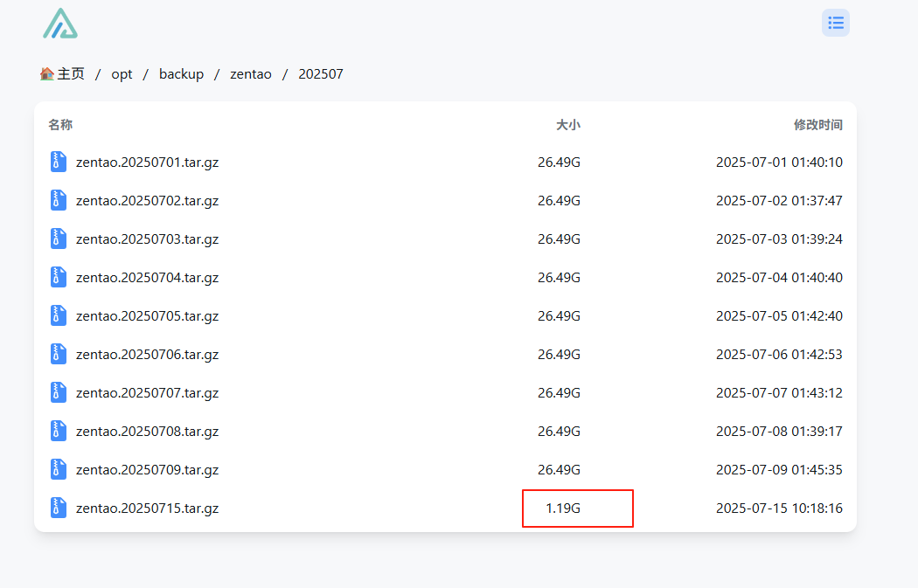Click modified time 2025-07-07 01:43:12
This screenshot has width=918, height=588.
[779, 393]
